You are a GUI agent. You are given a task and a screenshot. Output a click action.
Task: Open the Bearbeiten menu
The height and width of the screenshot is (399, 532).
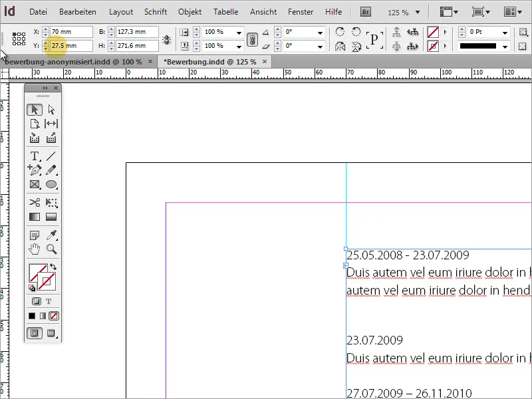point(78,12)
